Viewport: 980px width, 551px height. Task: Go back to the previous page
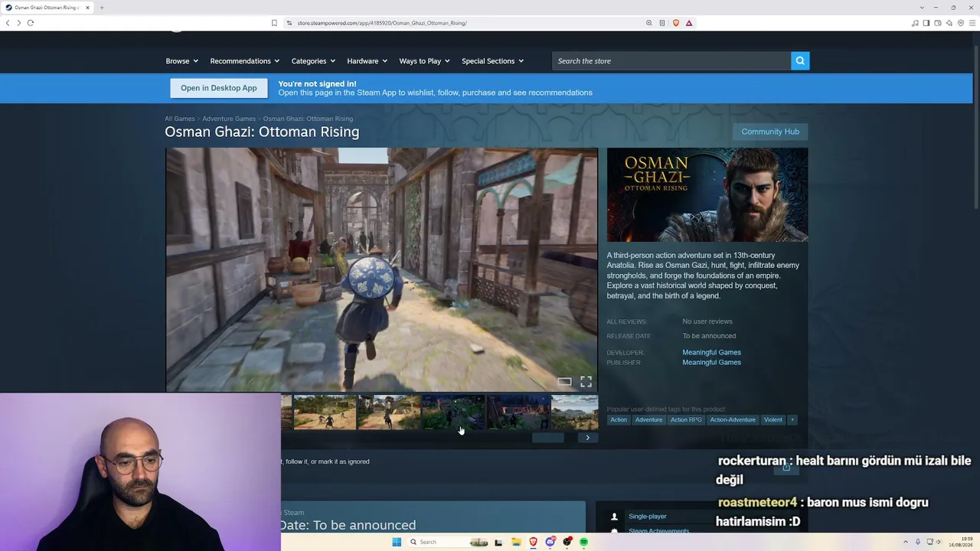8,23
